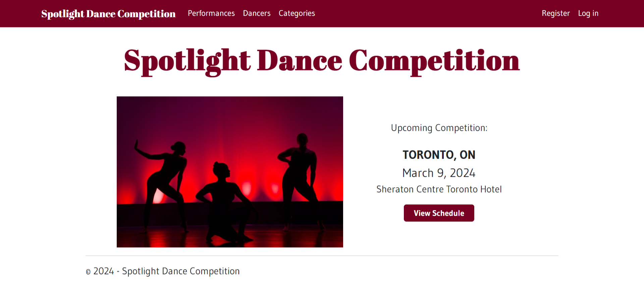Viewport: 644px width, 292px height.
Task: Click the March 9, 2024 date text
Action: (439, 173)
